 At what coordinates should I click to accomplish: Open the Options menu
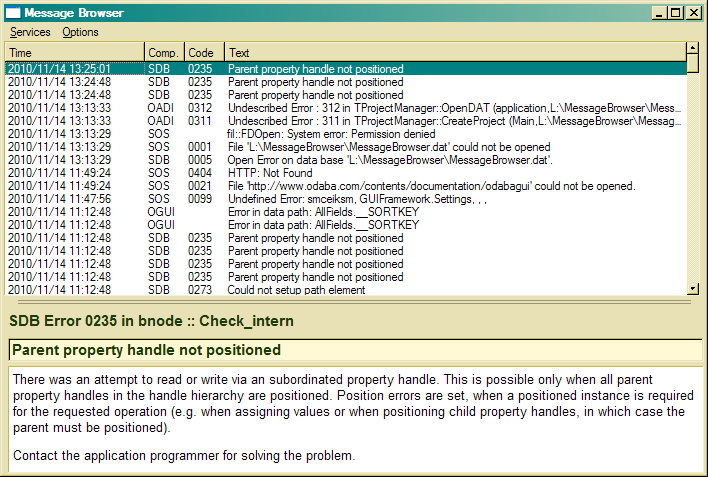point(80,32)
